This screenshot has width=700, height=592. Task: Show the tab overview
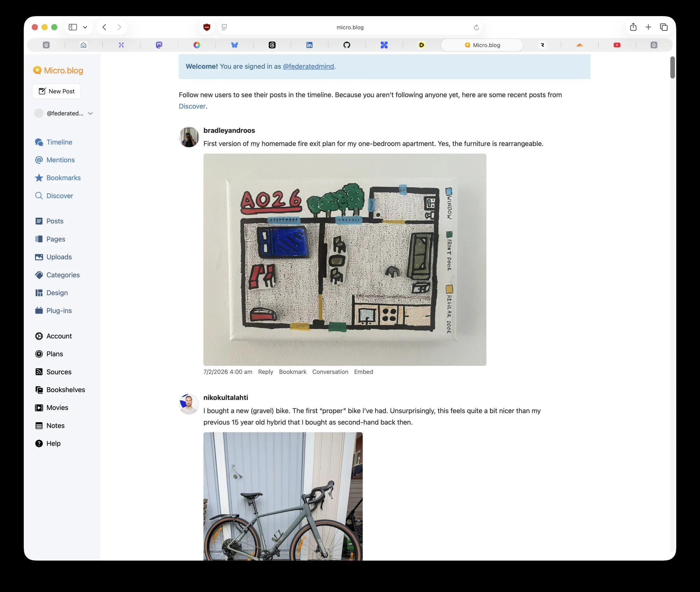pos(664,27)
